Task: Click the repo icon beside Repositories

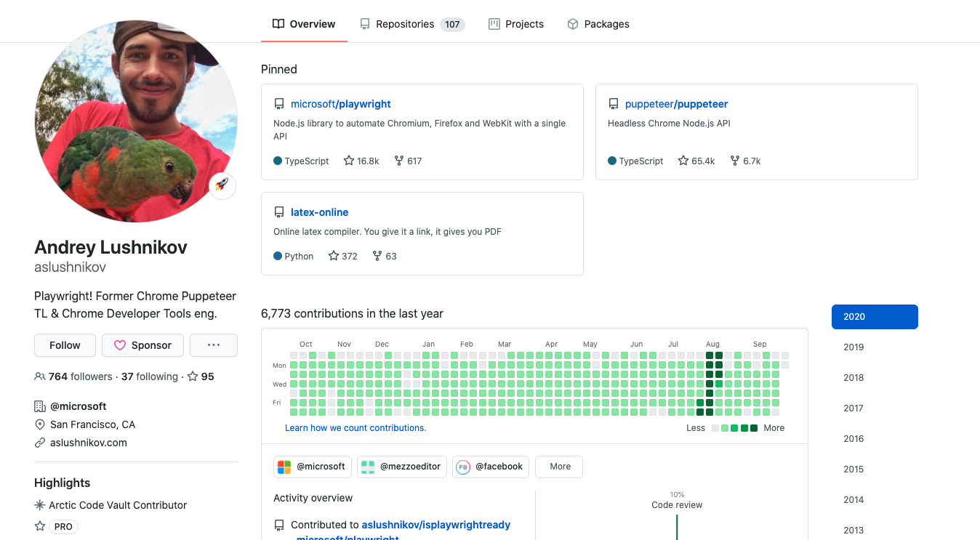Action: (365, 24)
